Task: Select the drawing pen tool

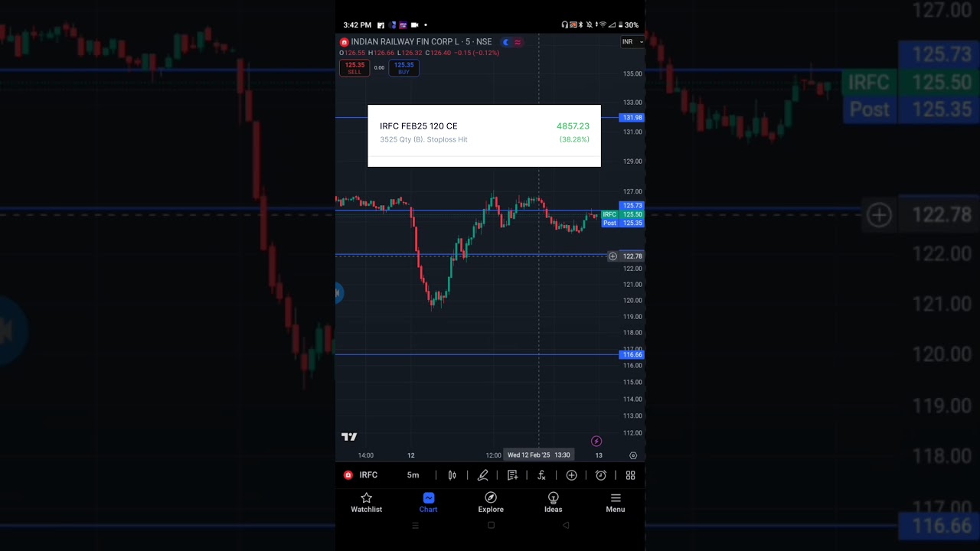Action: pyautogui.click(x=483, y=475)
